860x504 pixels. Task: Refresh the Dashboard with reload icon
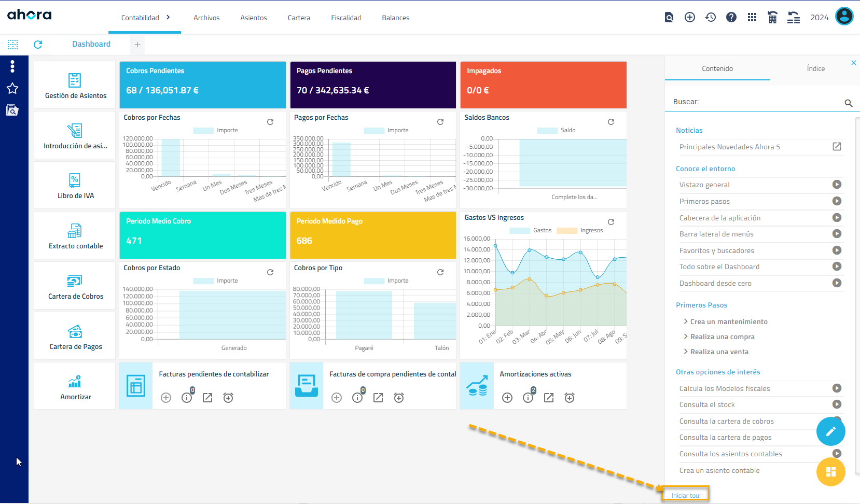pos(38,45)
